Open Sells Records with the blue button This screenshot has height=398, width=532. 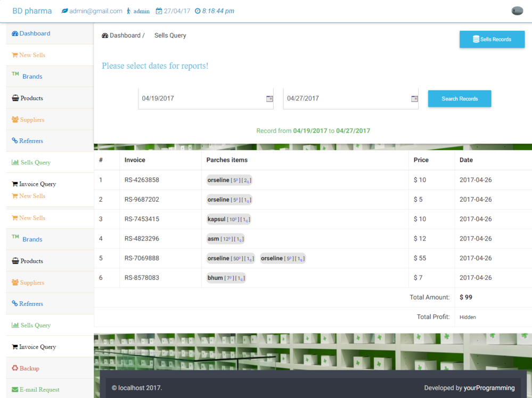click(x=492, y=39)
